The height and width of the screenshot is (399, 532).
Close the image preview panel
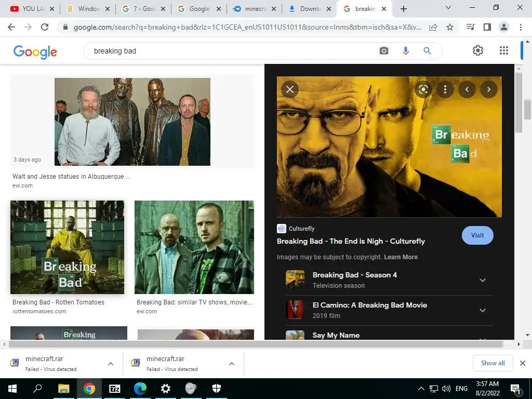(x=290, y=89)
